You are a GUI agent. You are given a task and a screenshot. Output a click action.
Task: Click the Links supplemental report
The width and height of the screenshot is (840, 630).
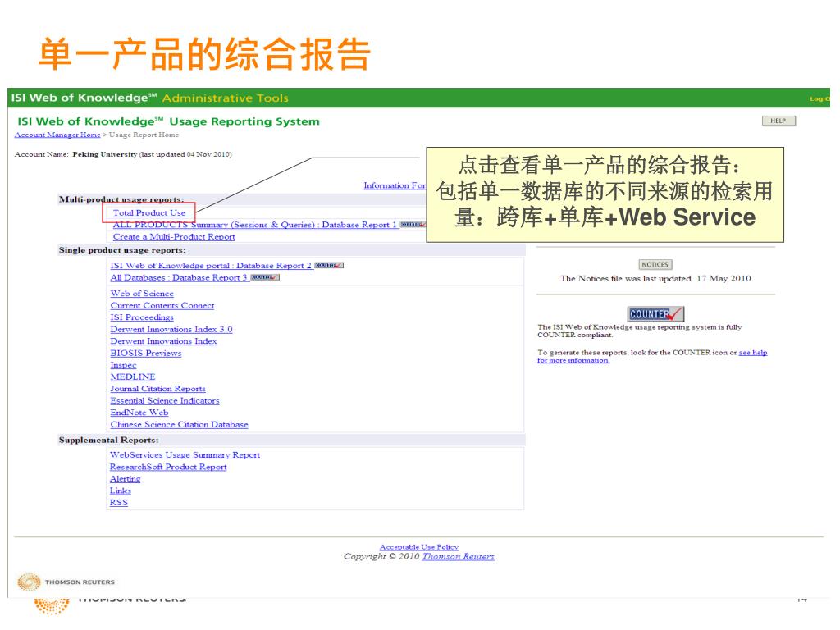point(120,491)
